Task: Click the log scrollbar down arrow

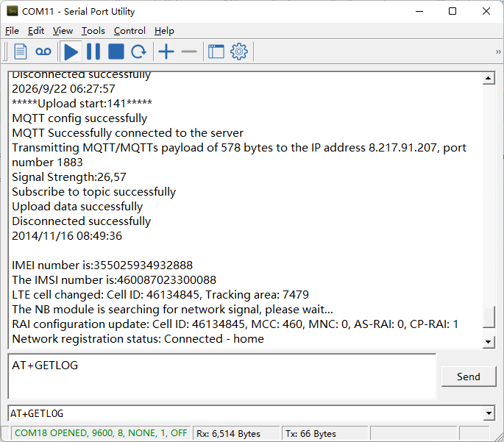Action: (489, 342)
